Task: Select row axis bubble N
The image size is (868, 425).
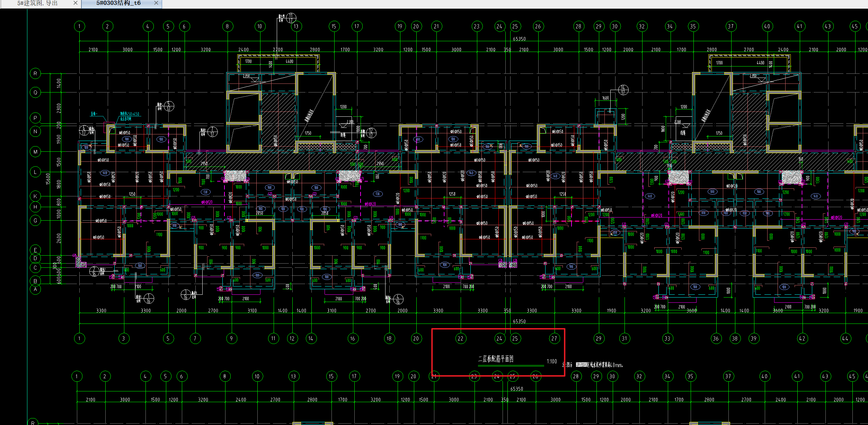Action: click(35, 132)
